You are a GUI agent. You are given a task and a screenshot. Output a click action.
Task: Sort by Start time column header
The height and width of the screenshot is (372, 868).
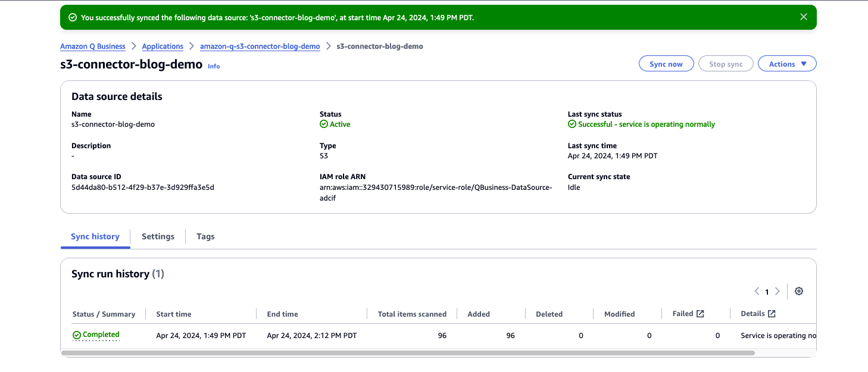pos(174,314)
